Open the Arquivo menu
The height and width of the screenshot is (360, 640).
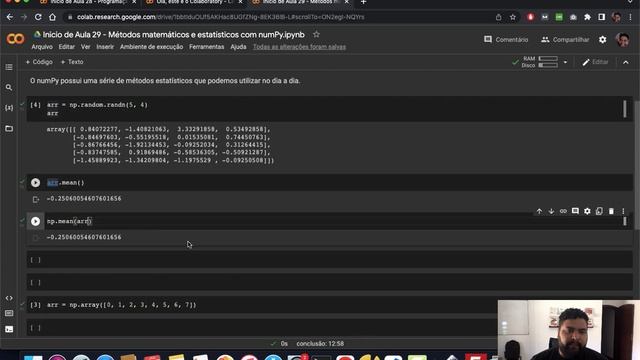[x=42, y=47]
